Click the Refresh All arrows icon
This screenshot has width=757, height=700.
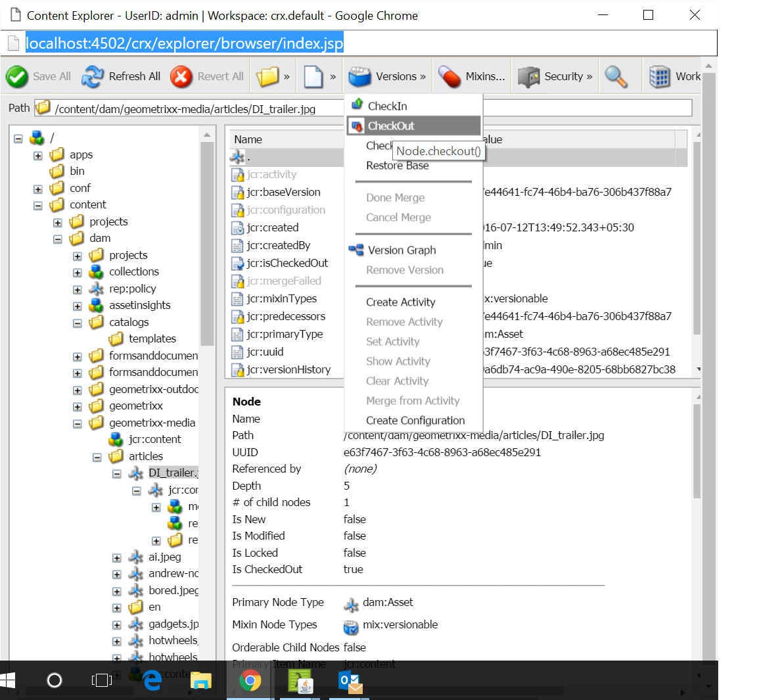[93, 77]
